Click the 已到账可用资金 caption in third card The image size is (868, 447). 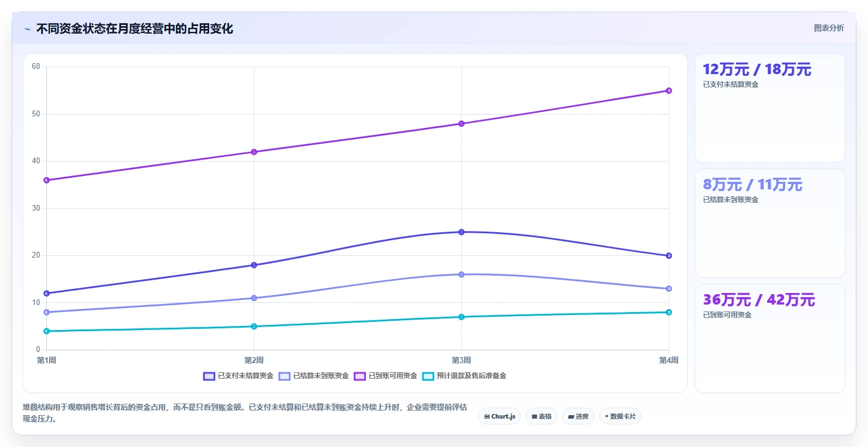click(727, 315)
